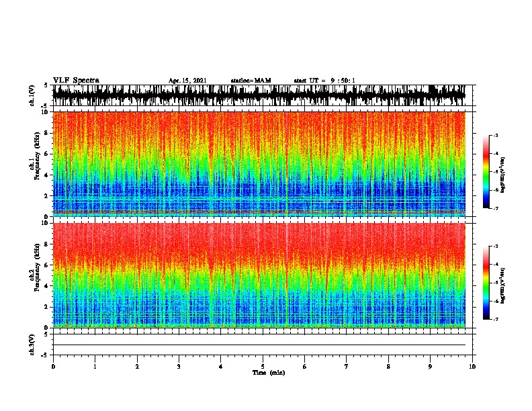The width and height of the screenshot is (532, 411).
Task: Click the "ch.3(V)" axis label
Action: (x=32, y=345)
